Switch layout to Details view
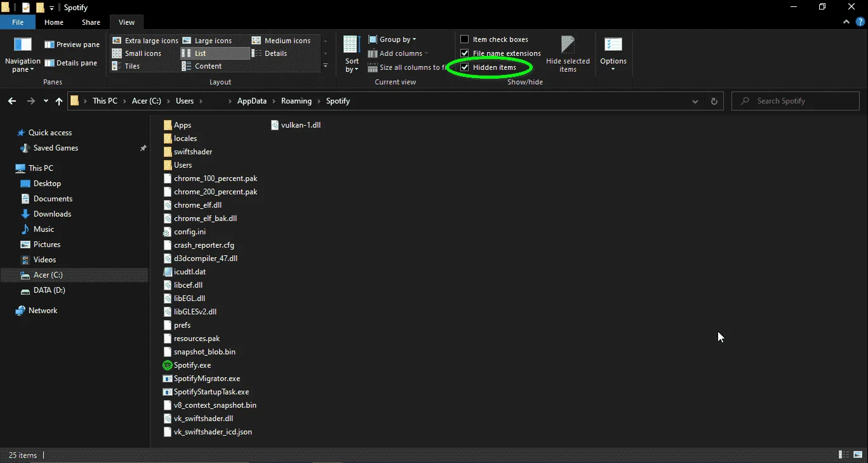Viewport: 868px width, 463px height. pyautogui.click(x=270, y=53)
